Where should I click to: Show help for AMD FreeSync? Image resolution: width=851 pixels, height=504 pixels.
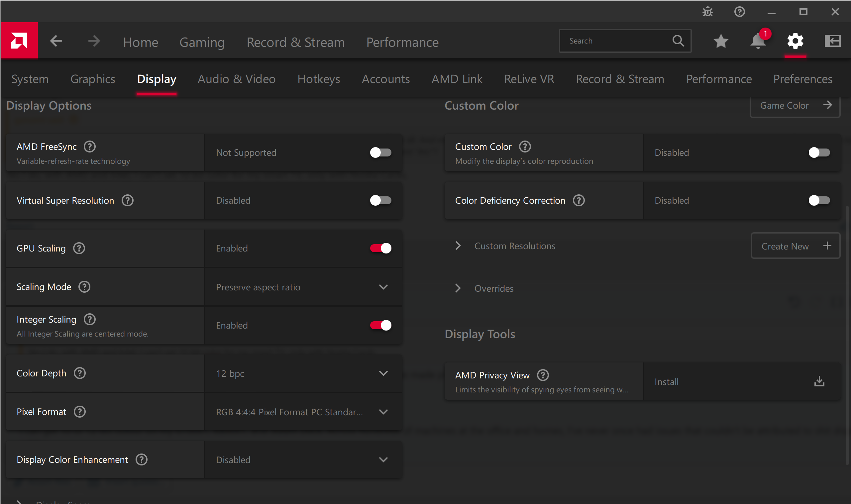click(90, 147)
